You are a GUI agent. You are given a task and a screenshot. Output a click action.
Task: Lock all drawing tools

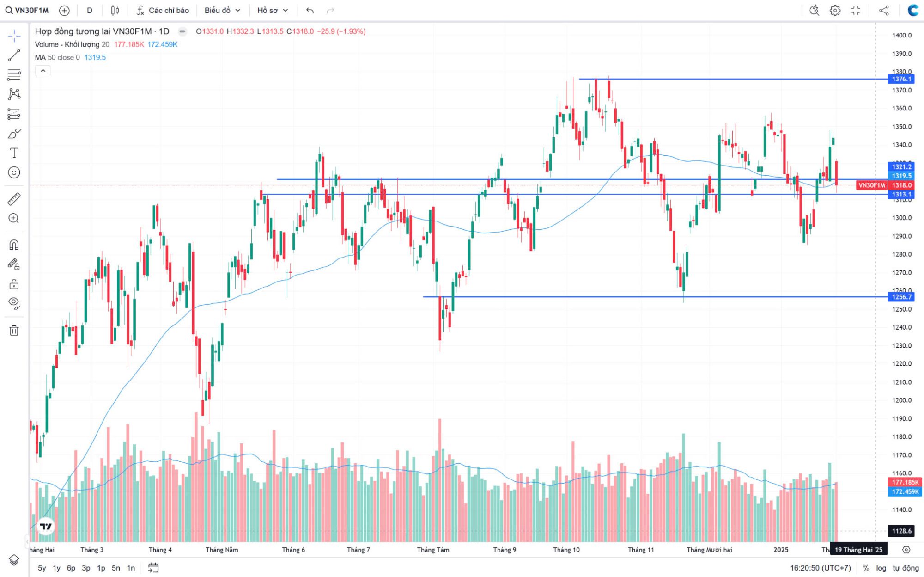pos(14,284)
